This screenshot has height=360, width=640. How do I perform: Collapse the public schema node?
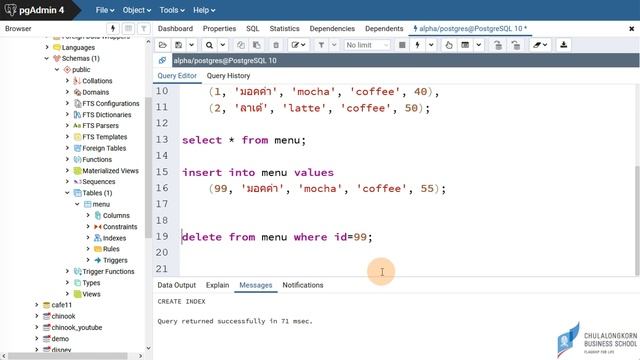tap(57, 69)
